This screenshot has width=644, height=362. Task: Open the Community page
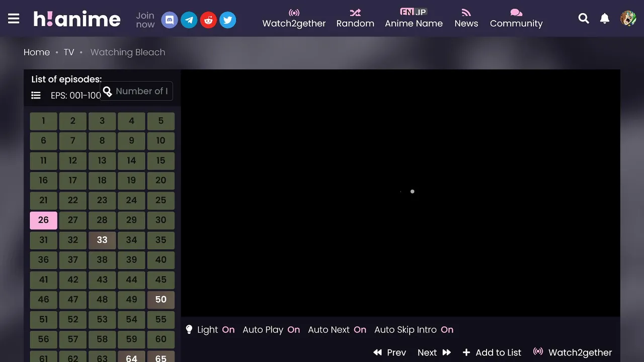point(516,19)
